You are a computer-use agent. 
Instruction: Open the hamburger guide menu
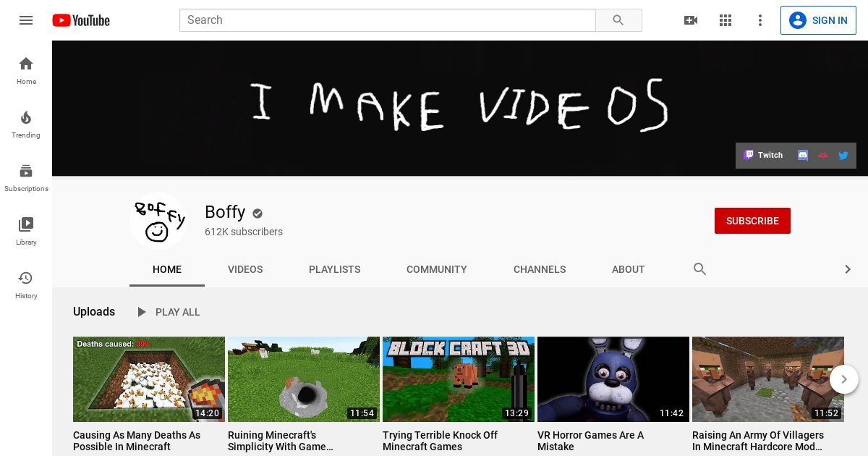pyautogui.click(x=26, y=20)
